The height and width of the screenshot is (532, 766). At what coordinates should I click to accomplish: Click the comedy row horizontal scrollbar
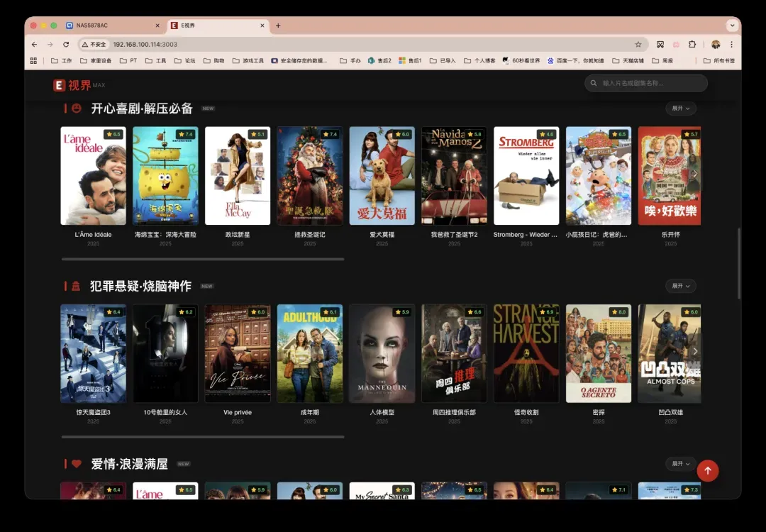(x=204, y=259)
